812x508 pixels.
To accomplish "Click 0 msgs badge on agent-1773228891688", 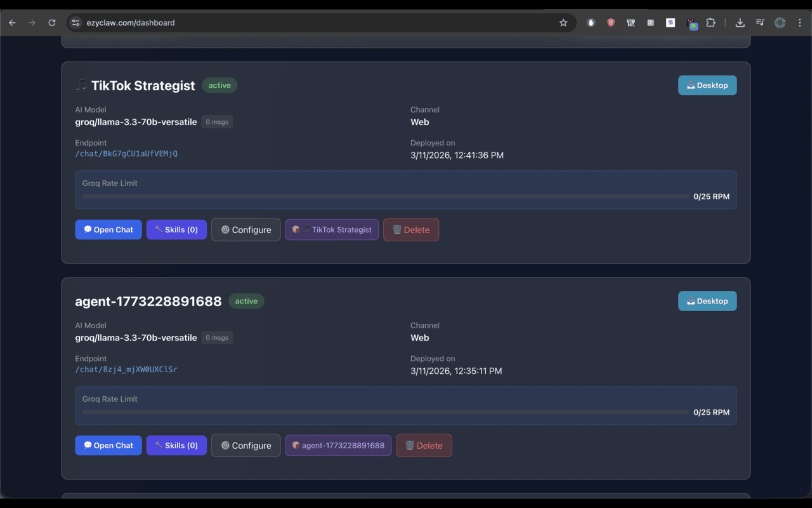I will coord(217,338).
